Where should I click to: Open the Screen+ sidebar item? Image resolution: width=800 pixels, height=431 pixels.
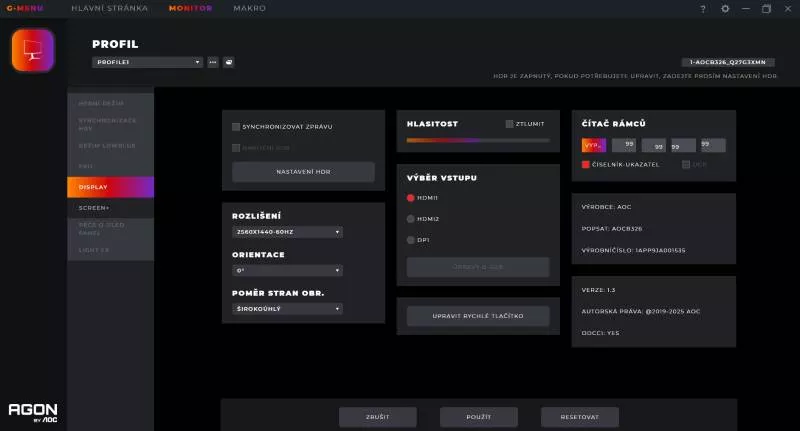[x=94, y=208]
